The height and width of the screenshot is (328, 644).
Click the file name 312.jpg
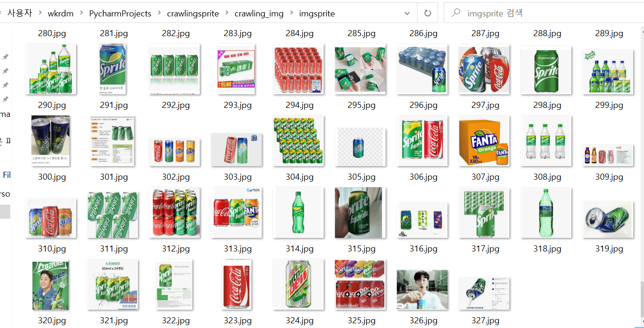coord(176,249)
